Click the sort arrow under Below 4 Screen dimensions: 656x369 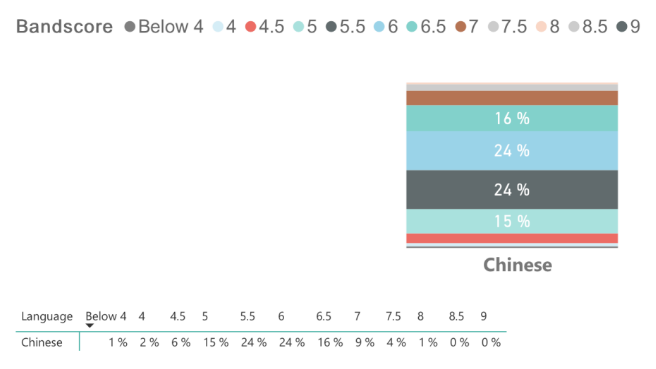click(x=90, y=325)
